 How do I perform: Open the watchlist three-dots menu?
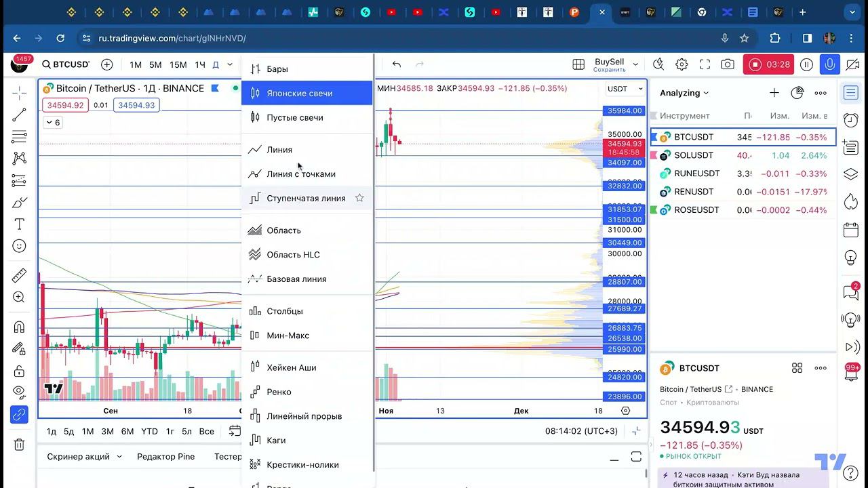click(x=821, y=93)
